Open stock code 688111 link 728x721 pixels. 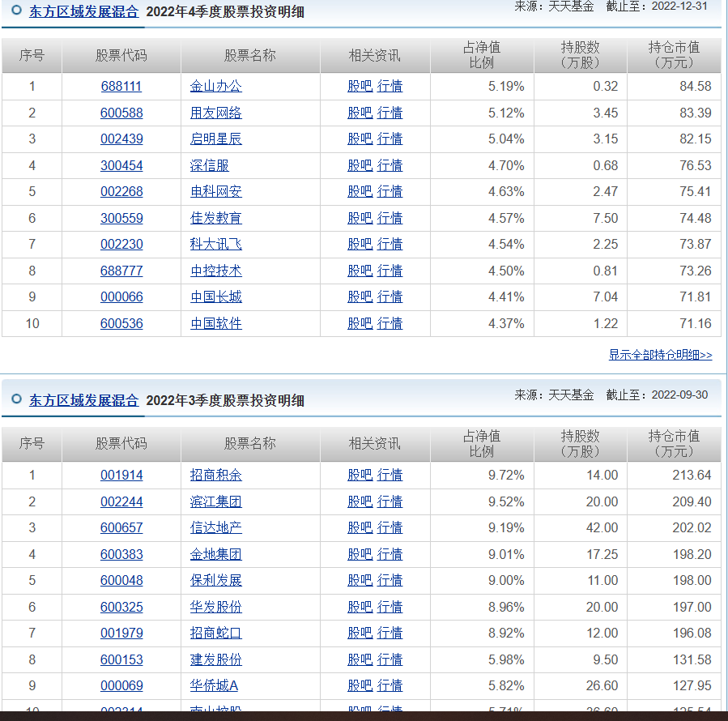point(121,87)
